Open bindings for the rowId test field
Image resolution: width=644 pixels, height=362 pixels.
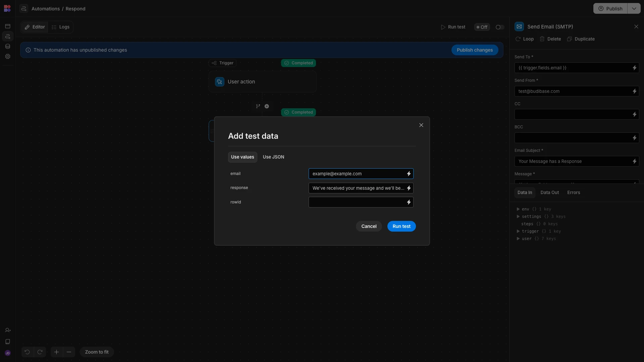point(409,202)
